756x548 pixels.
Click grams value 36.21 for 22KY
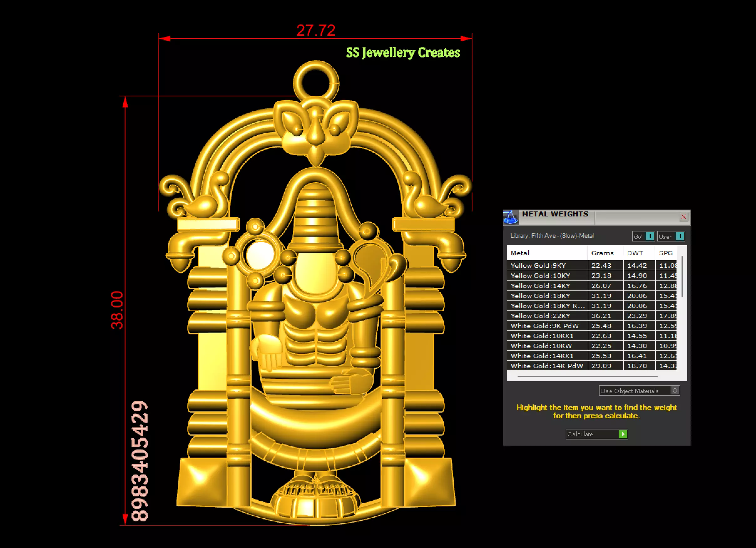[x=601, y=316]
